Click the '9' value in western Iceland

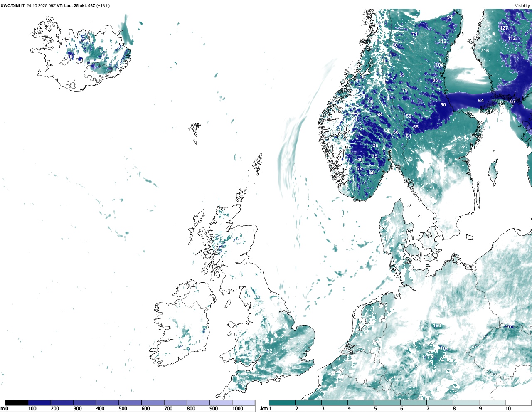point(71,57)
